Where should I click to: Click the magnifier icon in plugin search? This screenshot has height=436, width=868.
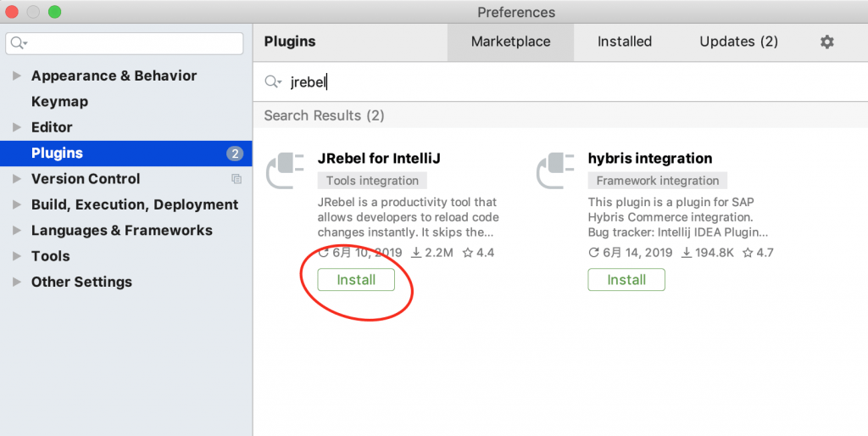point(272,82)
